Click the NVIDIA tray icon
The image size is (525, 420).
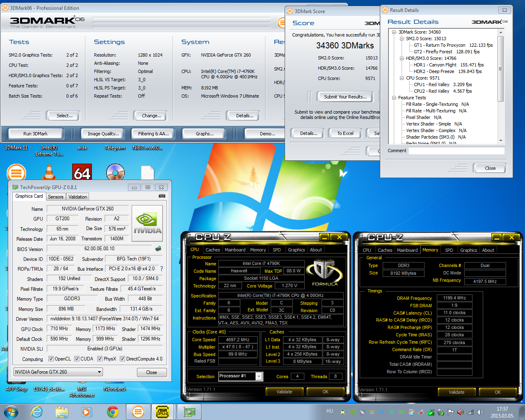point(353,412)
